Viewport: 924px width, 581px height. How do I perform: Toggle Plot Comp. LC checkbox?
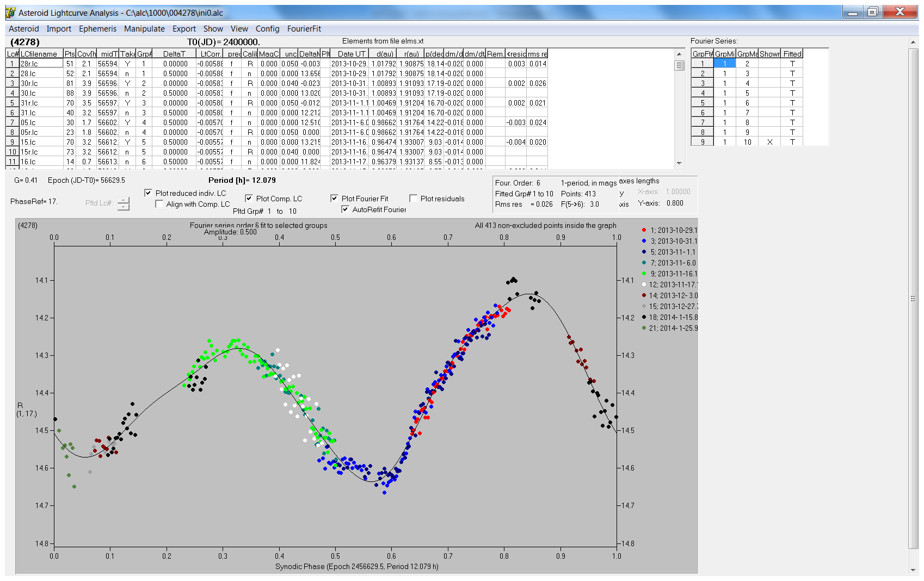[249, 198]
